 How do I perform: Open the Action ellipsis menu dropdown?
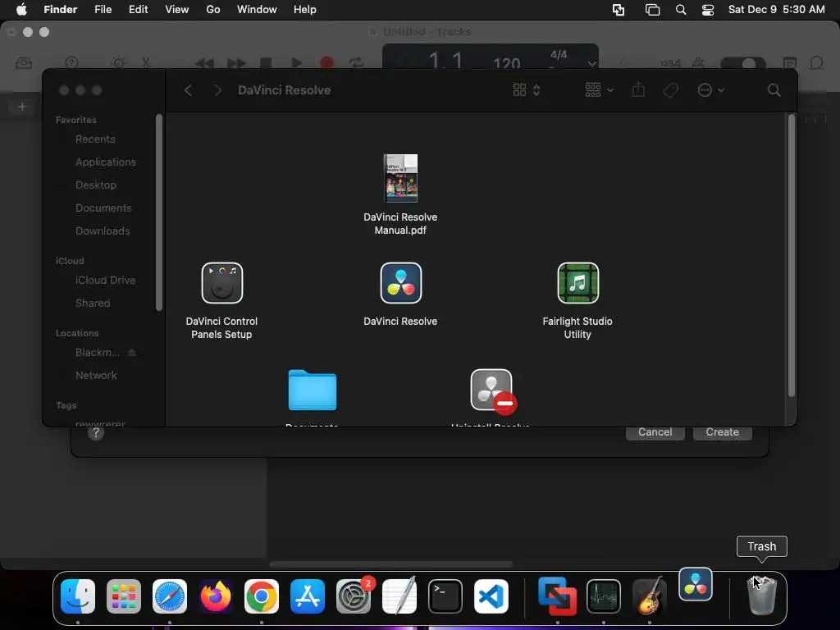tap(711, 90)
